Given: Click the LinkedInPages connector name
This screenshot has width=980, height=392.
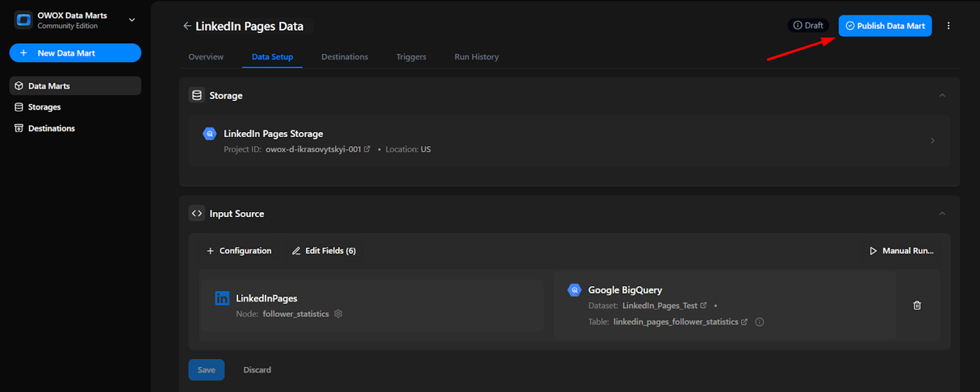Looking at the screenshot, I should pos(266,298).
